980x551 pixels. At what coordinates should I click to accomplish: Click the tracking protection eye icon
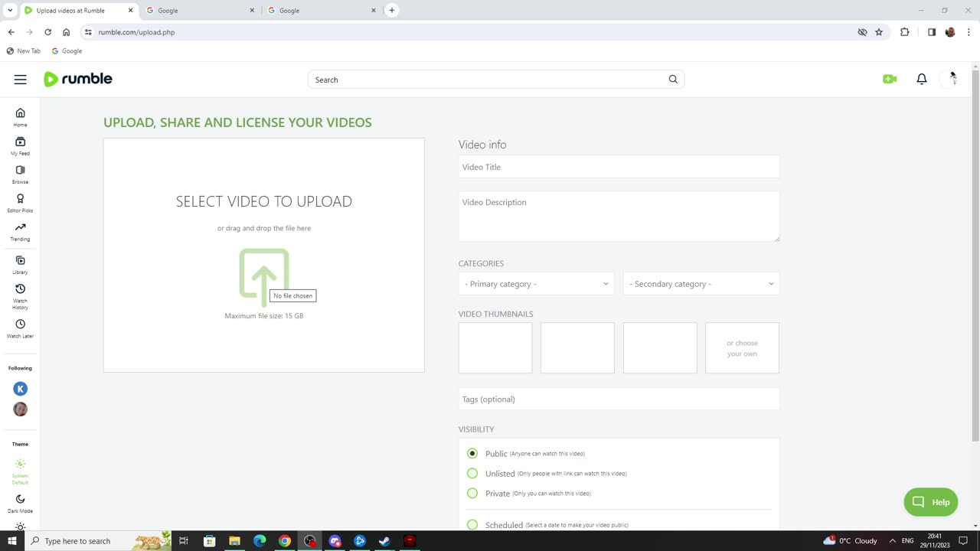click(x=862, y=32)
